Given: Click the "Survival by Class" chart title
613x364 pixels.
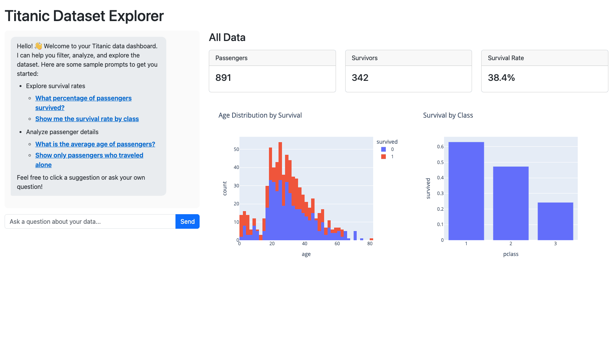Looking at the screenshot, I should coord(448,115).
